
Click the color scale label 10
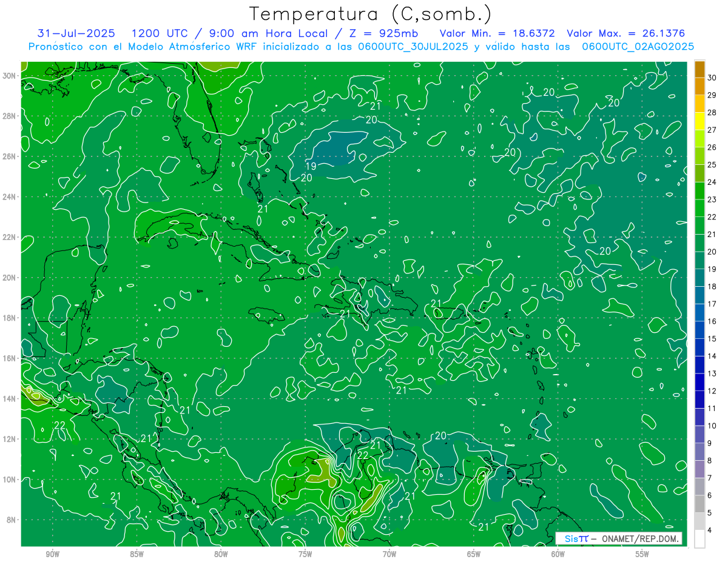click(x=712, y=426)
